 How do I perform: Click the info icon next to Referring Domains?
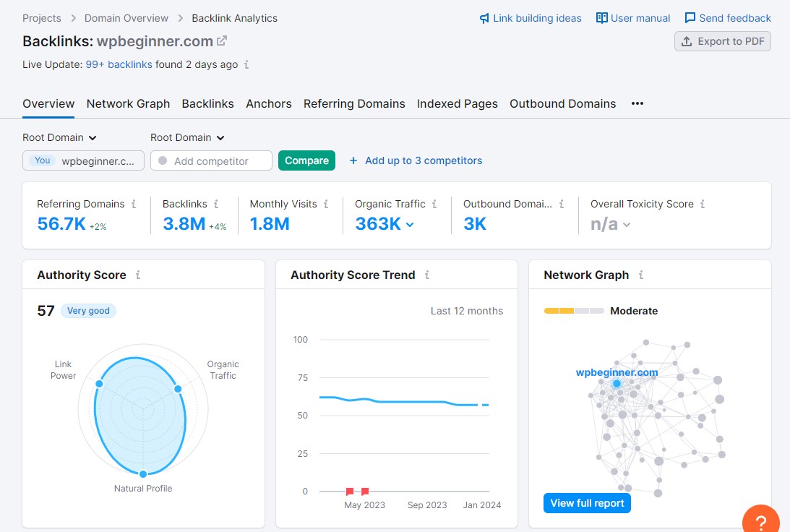pos(134,204)
